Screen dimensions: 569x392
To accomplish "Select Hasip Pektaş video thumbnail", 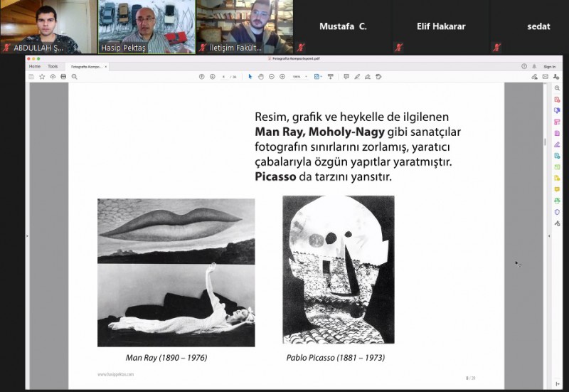I will pos(146,27).
